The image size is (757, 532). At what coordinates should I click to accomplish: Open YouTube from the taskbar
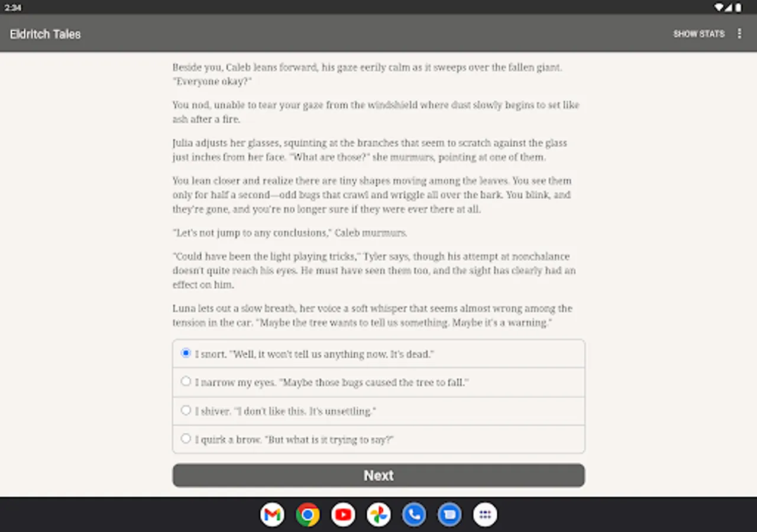343,514
